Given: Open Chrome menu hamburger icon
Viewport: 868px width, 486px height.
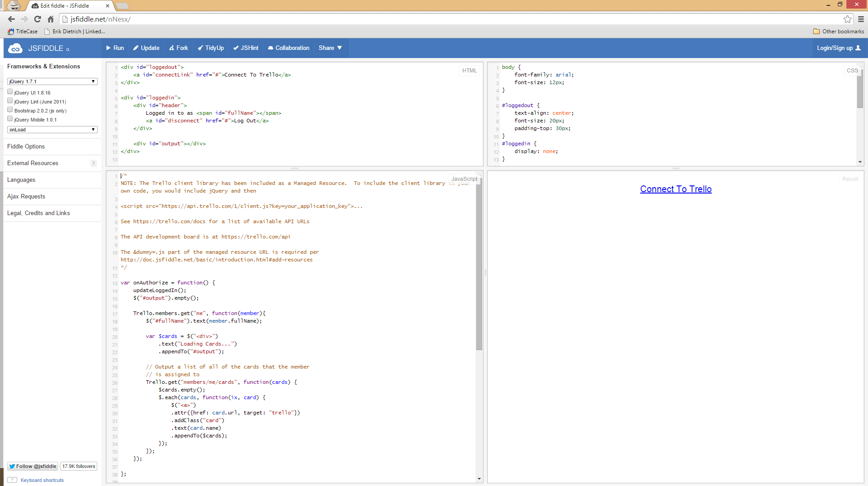Looking at the screenshot, I should tap(861, 19).
